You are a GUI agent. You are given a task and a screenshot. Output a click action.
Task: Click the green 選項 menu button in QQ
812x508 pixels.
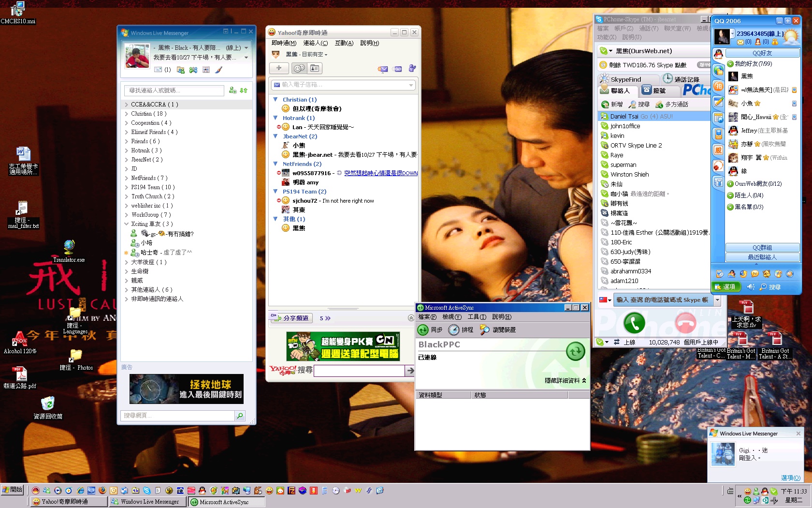coord(726,287)
